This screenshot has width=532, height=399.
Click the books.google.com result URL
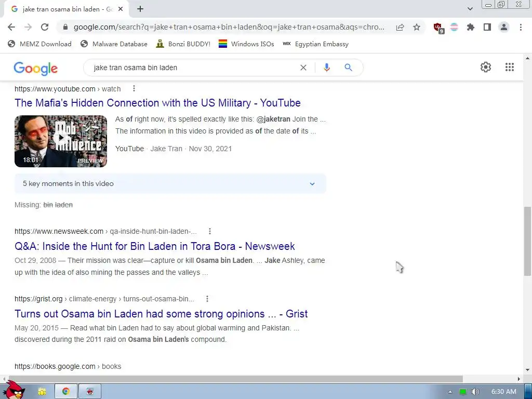coord(68,366)
